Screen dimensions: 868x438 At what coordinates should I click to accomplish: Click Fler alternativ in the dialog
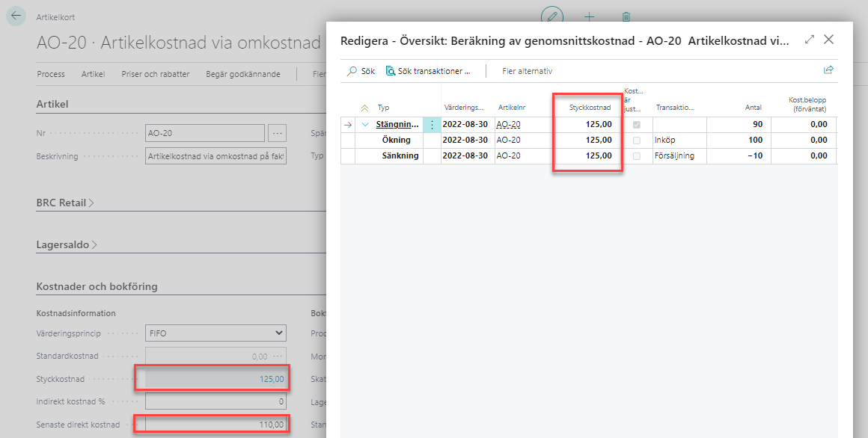coord(527,71)
